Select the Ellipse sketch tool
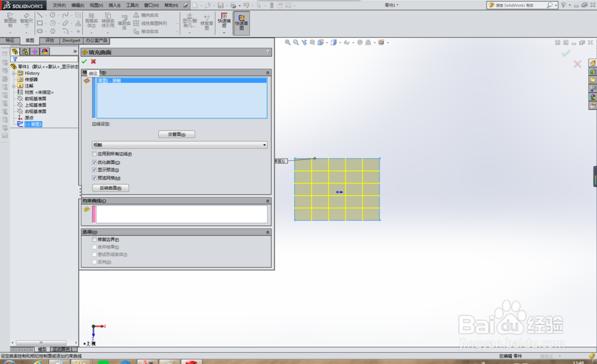Image resolution: width=597 pixels, height=364 pixels. 65,23
